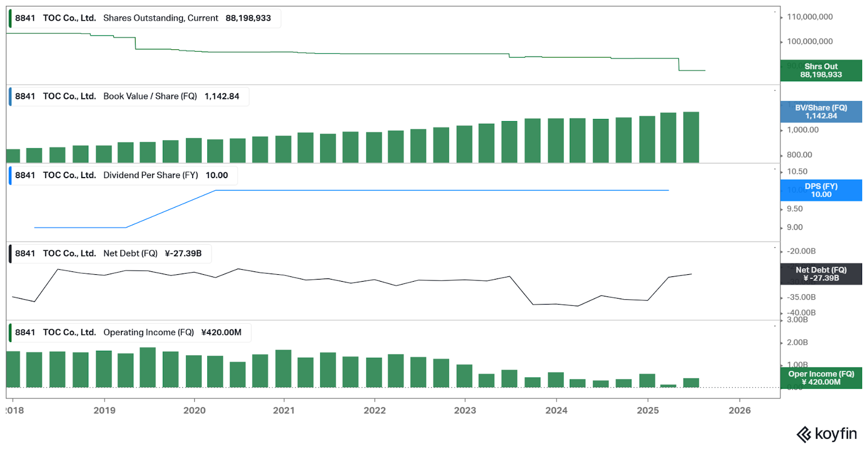Click the 2020 label on time axis

coord(194,410)
